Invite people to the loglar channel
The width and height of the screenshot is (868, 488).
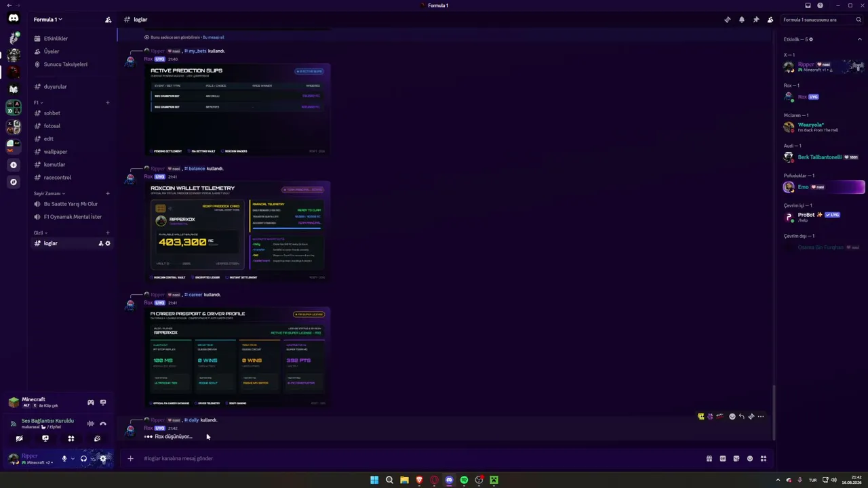101,243
